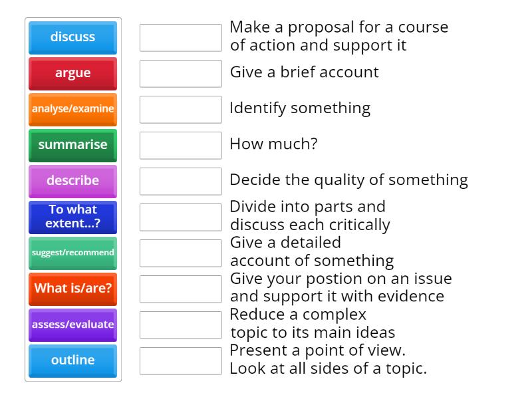Choose the describe word tile

[x=72, y=181]
